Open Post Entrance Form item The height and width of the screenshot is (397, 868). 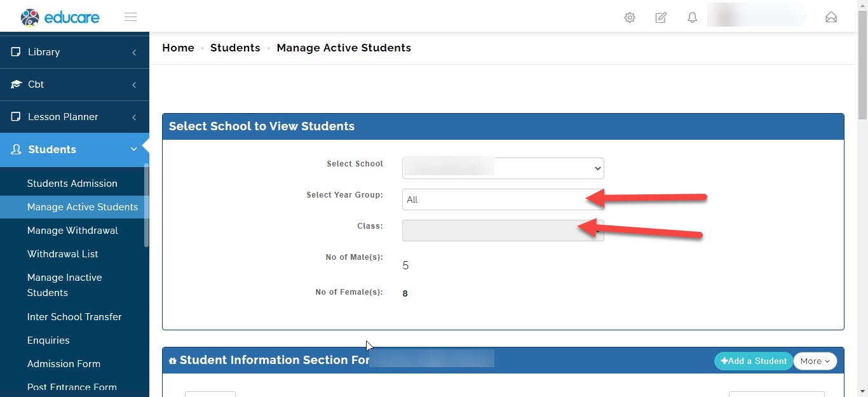(x=72, y=387)
